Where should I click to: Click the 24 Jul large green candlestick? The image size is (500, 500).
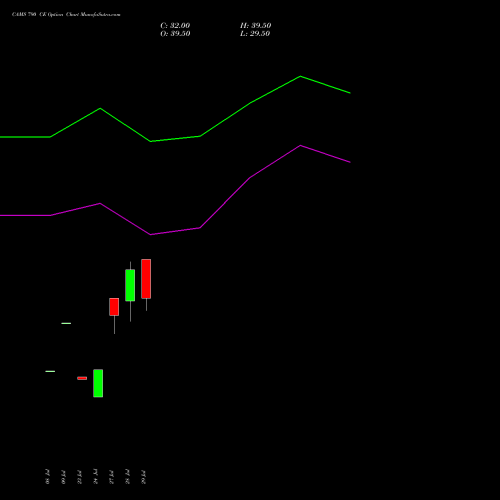point(98,383)
